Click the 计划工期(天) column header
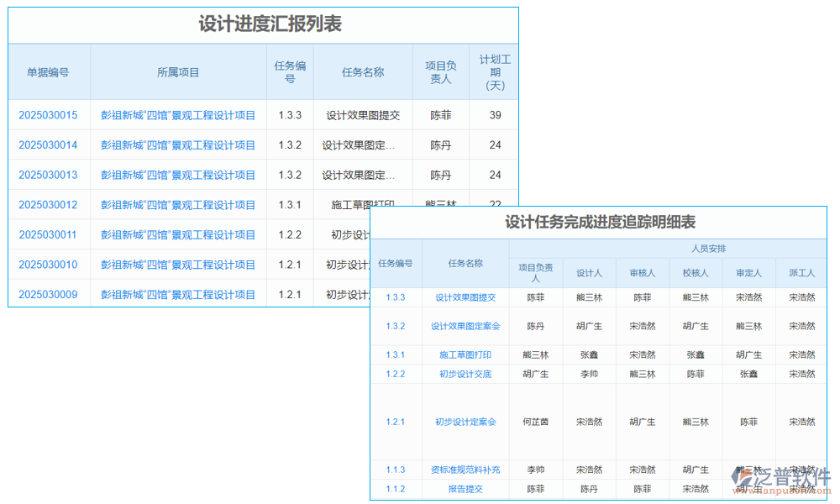 494,72
